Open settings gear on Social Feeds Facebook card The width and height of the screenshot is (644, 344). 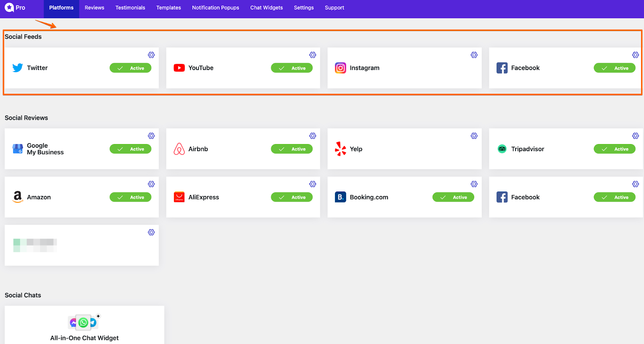coord(636,55)
